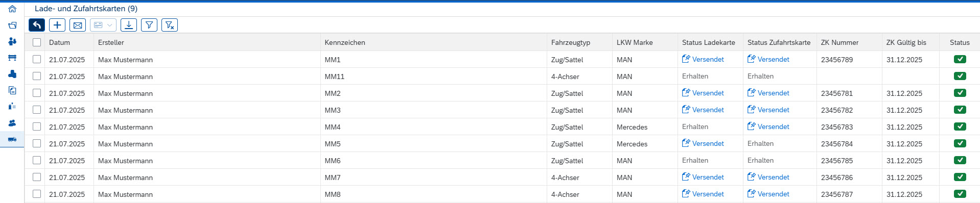Image resolution: width=980 pixels, height=203 pixels.
Task: Select the checkbox for row MM1
Action: (x=37, y=59)
